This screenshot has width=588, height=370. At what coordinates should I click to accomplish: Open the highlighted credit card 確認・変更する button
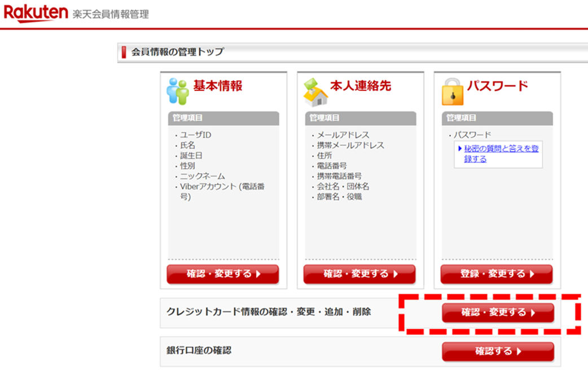click(497, 313)
